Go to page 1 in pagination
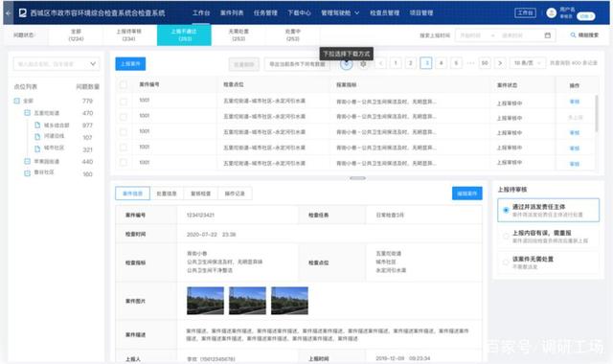 [396, 63]
